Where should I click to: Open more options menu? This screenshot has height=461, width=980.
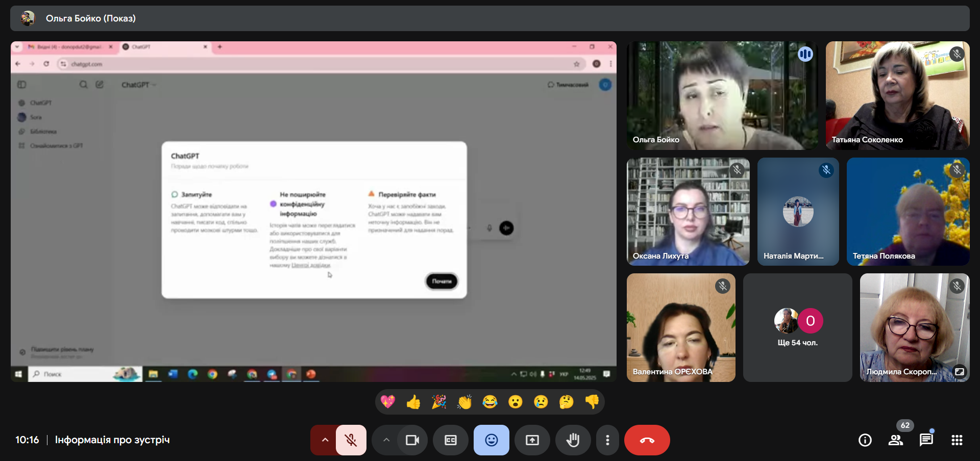[607, 440]
